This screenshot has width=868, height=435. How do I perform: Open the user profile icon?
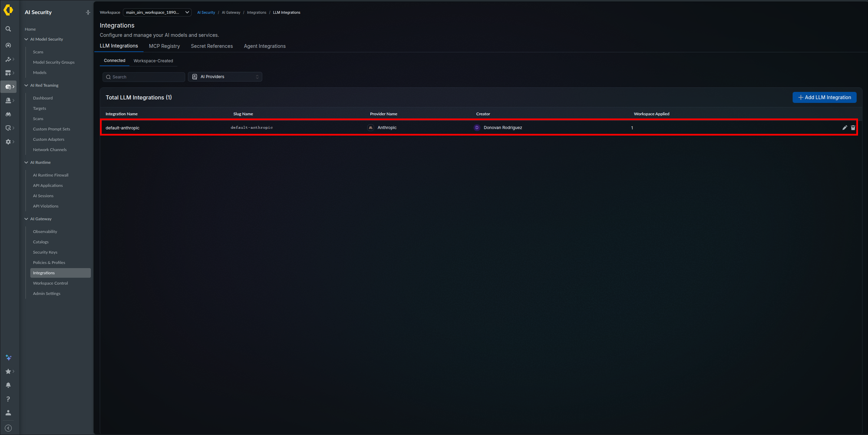point(8,413)
